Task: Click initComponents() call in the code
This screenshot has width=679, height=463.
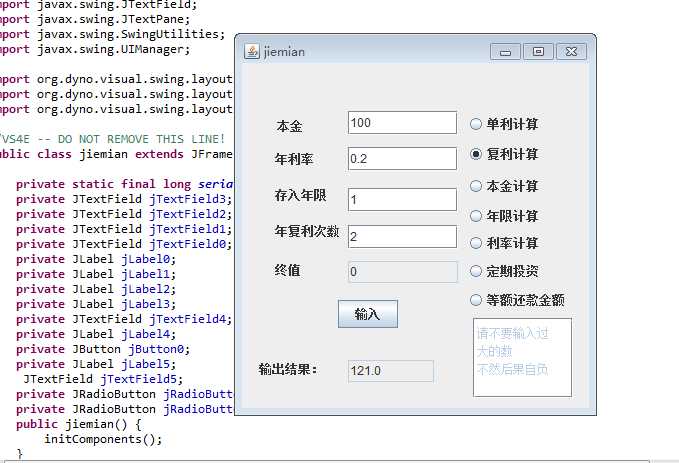Action: [103, 439]
